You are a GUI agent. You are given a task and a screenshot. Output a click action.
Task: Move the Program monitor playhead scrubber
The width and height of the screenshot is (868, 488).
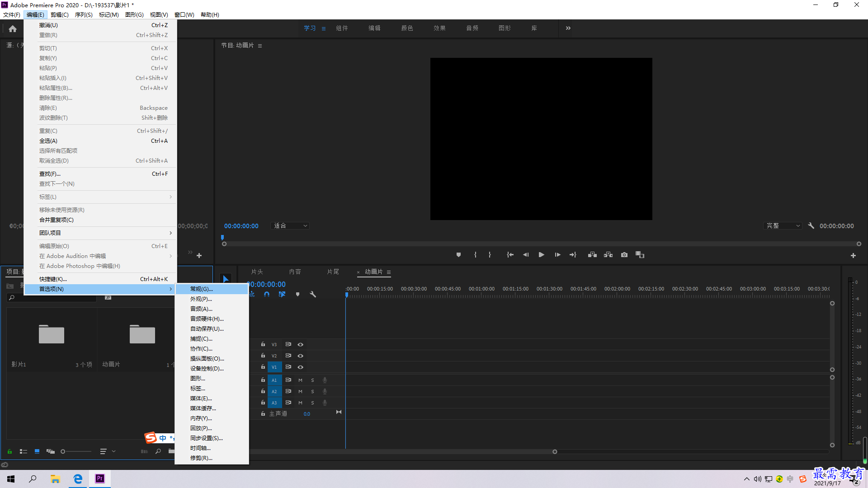222,238
